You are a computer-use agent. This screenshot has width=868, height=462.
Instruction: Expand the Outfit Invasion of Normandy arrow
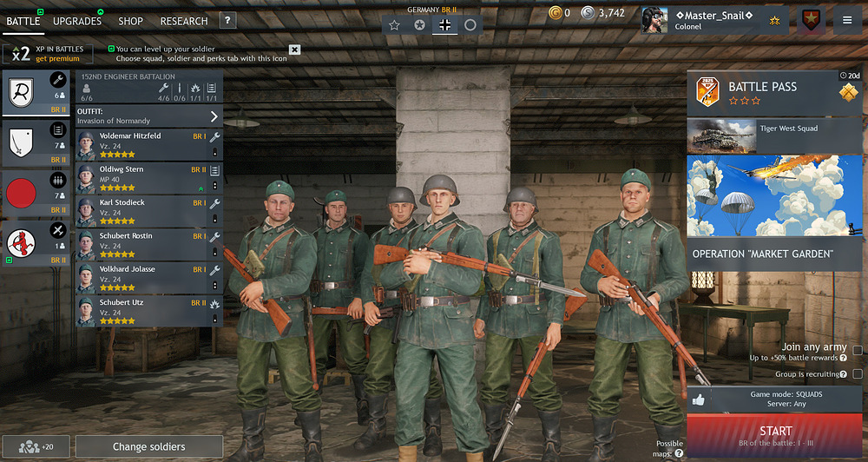tap(214, 116)
